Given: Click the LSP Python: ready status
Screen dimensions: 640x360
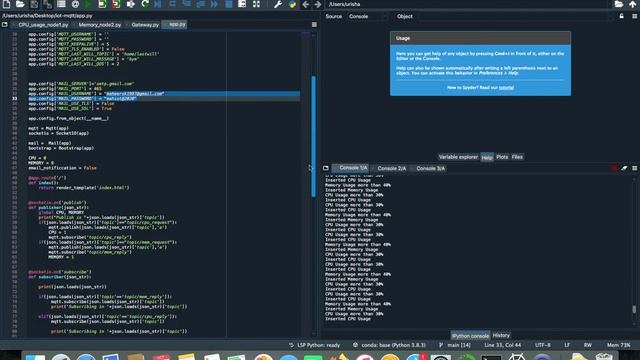Looking at the screenshot, I should click(314, 345).
